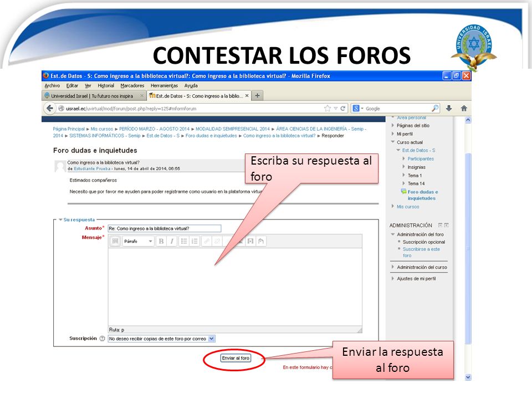
Task: Close the Est.de Datos browser tab
Action: tap(247, 96)
